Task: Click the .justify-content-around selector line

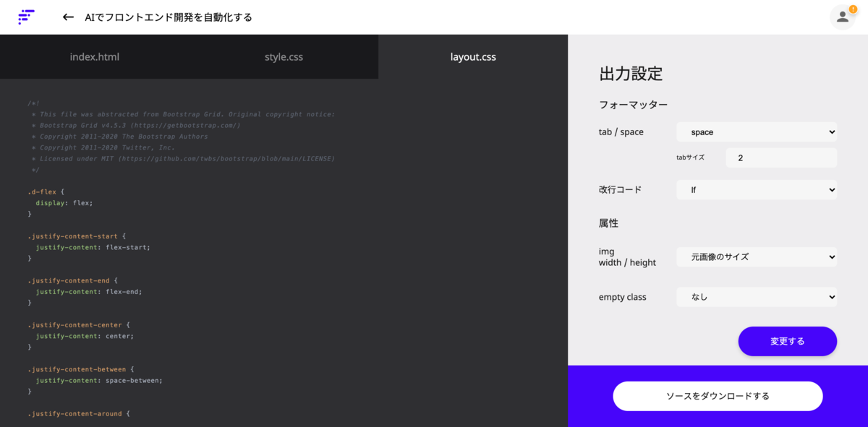Action: click(79, 414)
